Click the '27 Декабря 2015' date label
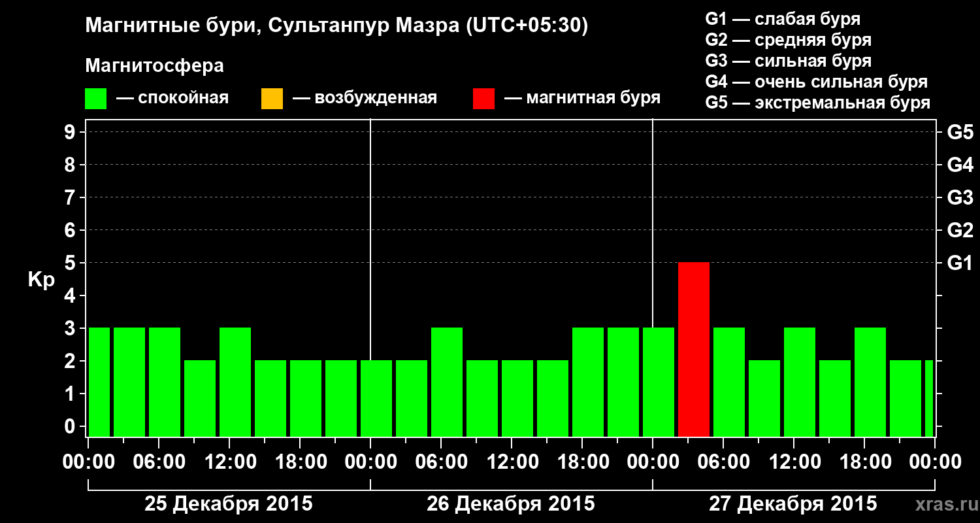The width and height of the screenshot is (980, 523). point(793,504)
